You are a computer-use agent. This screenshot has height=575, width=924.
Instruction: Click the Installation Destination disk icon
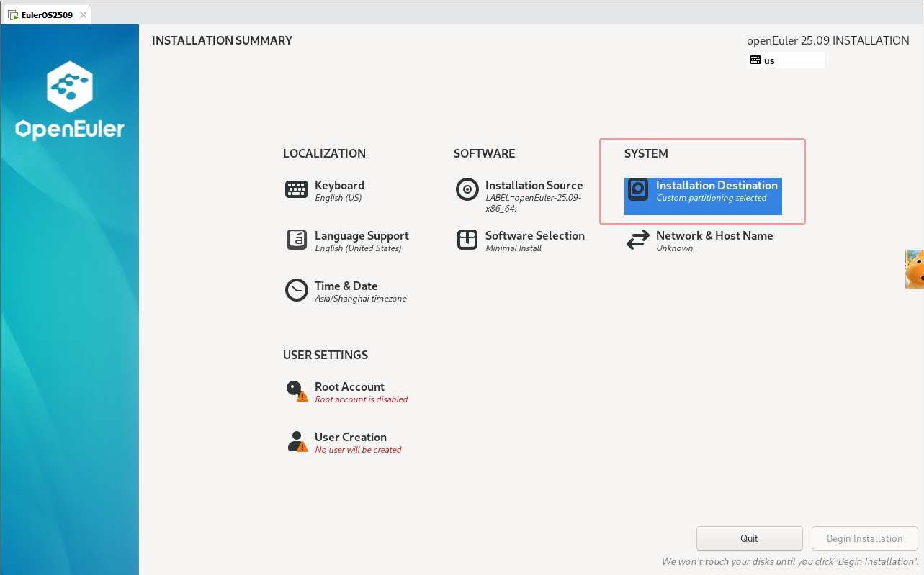(638, 189)
